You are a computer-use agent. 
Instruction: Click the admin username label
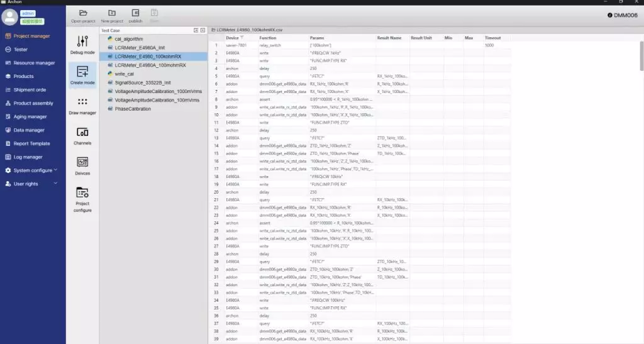coord(28,13)
